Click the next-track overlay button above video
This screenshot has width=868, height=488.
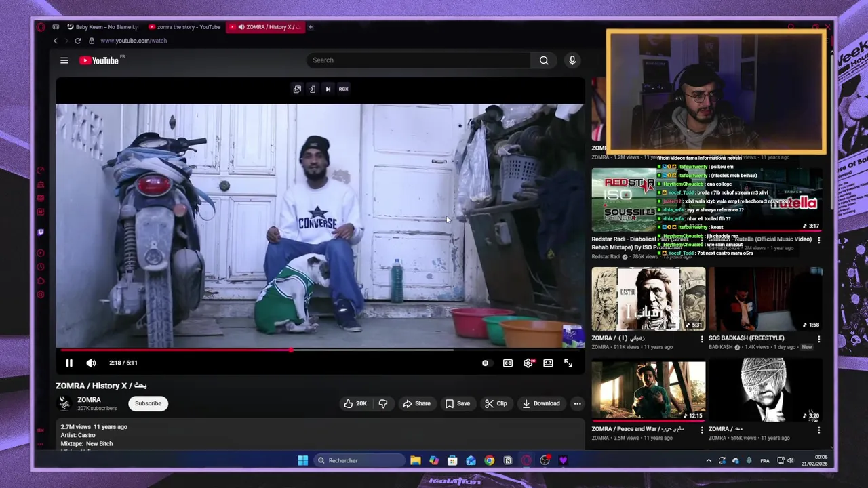(x=328, y=89)
